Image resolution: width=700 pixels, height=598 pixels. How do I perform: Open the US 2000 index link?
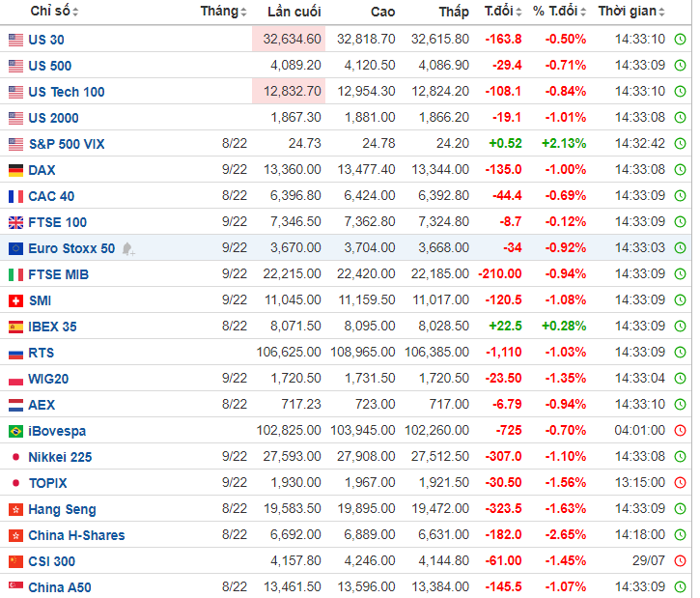click(53, 119)
